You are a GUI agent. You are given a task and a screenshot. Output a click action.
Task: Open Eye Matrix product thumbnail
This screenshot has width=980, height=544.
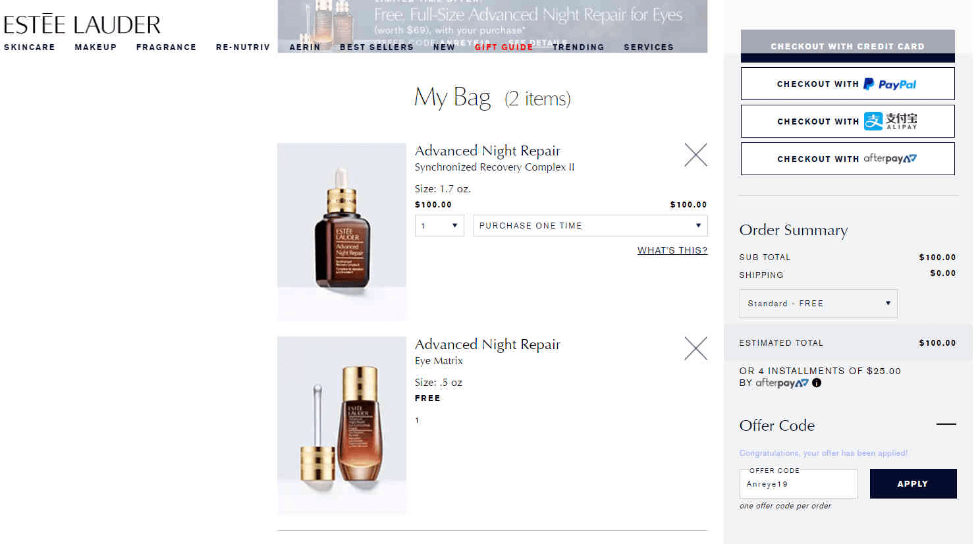click(342, 425)
